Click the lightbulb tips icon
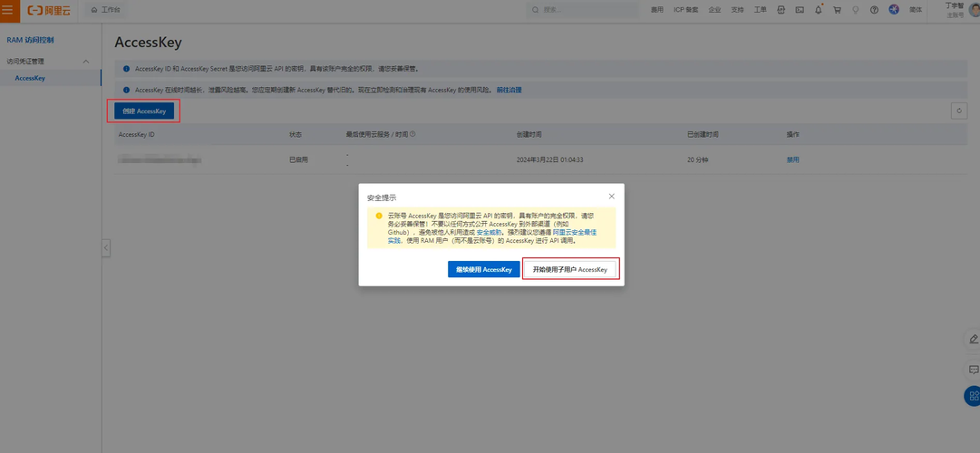The image size is (980, 453). click(856, 10)
